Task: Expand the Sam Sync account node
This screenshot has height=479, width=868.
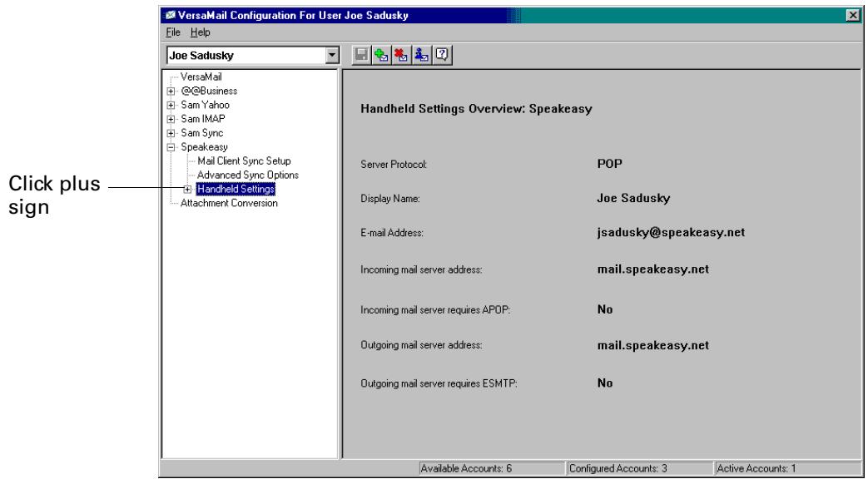Action: tap(171, 133)
